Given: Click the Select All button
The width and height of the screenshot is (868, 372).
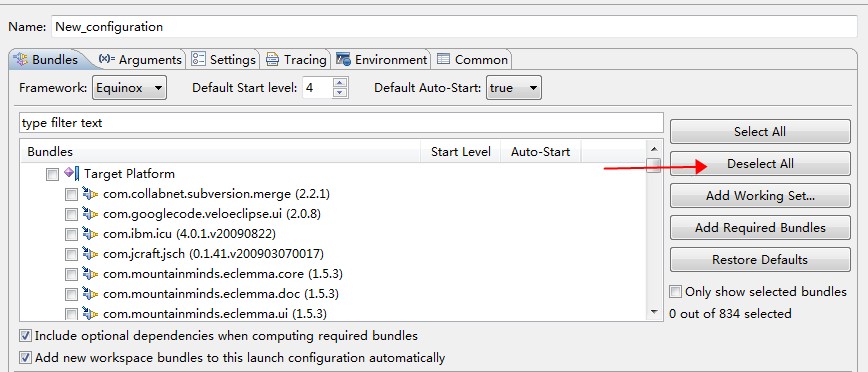Looking at the screenshot, I should coord(760,132).
